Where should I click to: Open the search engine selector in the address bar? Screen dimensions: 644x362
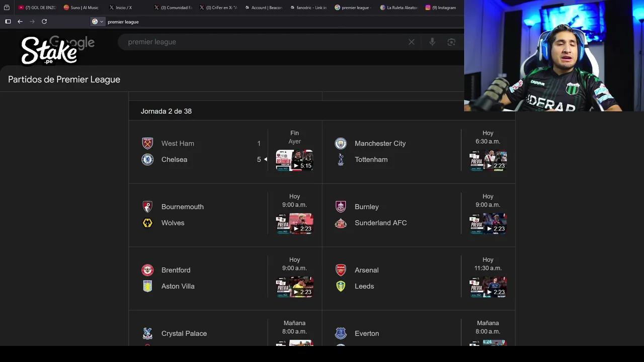[98, 22]
